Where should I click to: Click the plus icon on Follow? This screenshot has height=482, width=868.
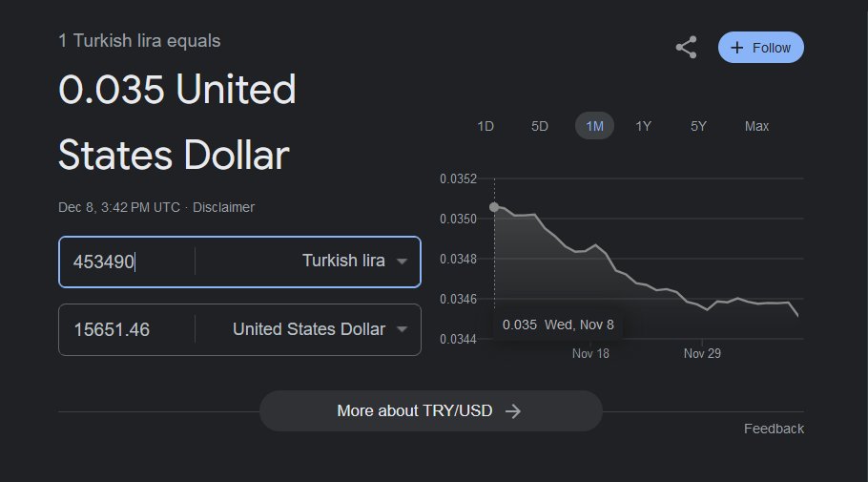[736, 48]
